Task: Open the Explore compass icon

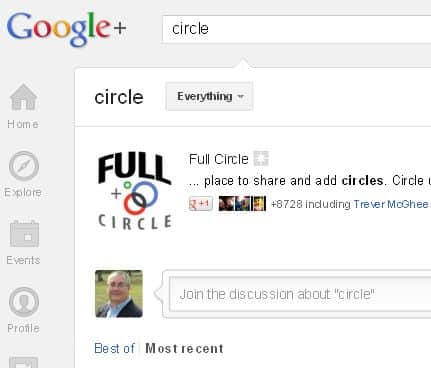Action: pyautogui.click(x=24, y=166)
